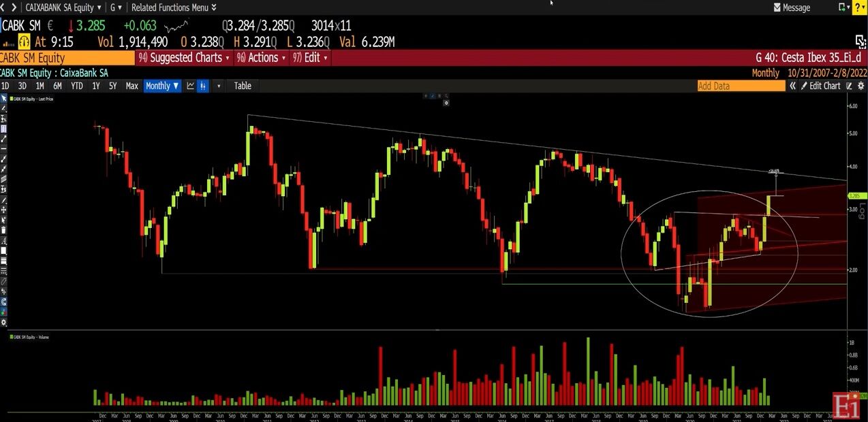
Task: Select the 1D time range
Action: coord(5,86)
